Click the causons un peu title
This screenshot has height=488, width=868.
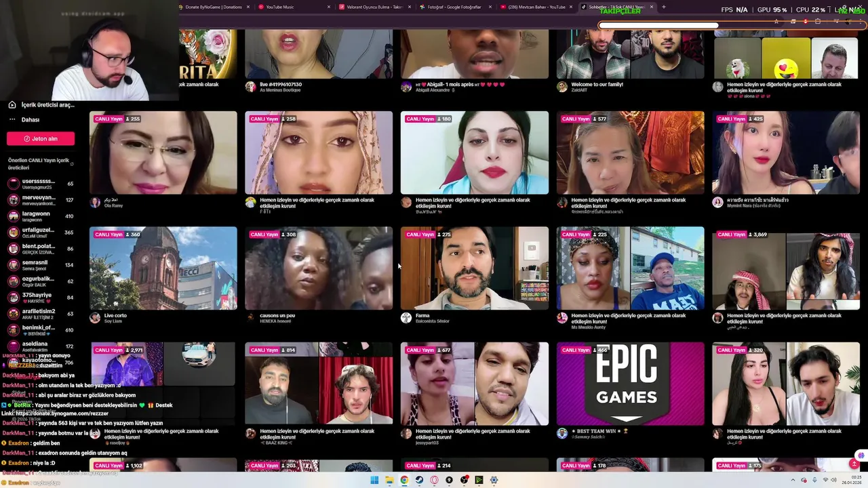[277, 315]
